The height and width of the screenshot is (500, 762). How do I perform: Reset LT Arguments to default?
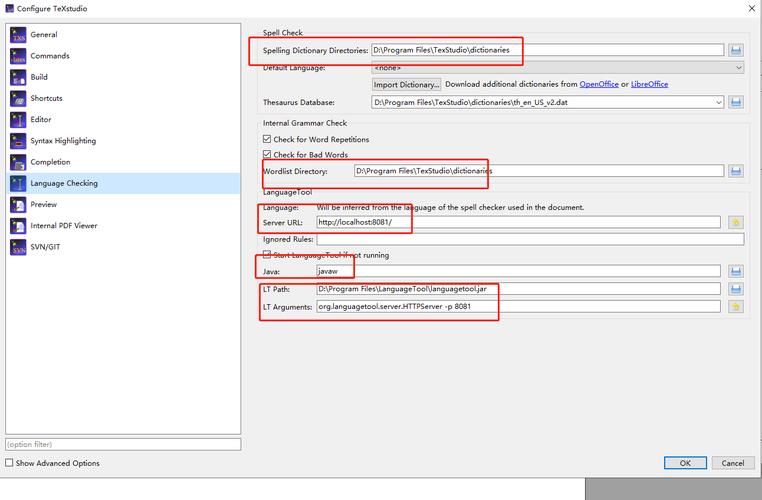736,307
